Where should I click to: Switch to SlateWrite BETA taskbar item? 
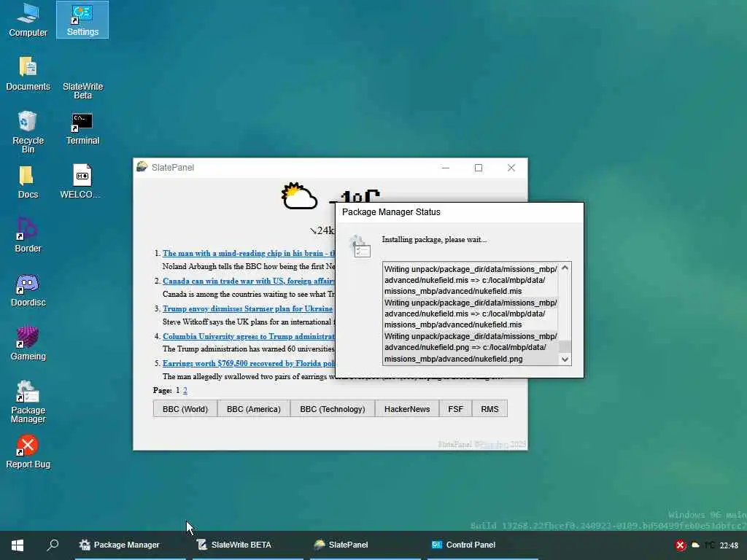[x=247, y=545]
